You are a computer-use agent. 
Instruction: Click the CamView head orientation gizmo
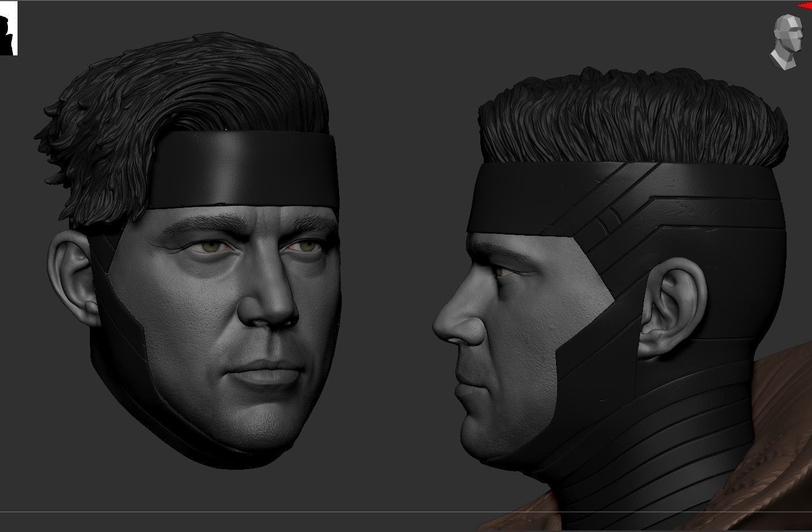[787, 43]
